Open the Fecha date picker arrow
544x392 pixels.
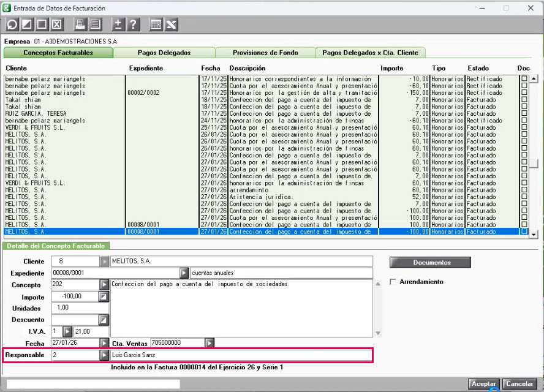point(104,343)
